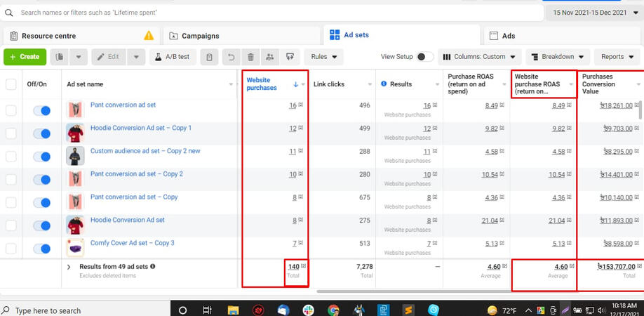
Task: Click the clipboard paste icon in toolbar
Action: 208,57
